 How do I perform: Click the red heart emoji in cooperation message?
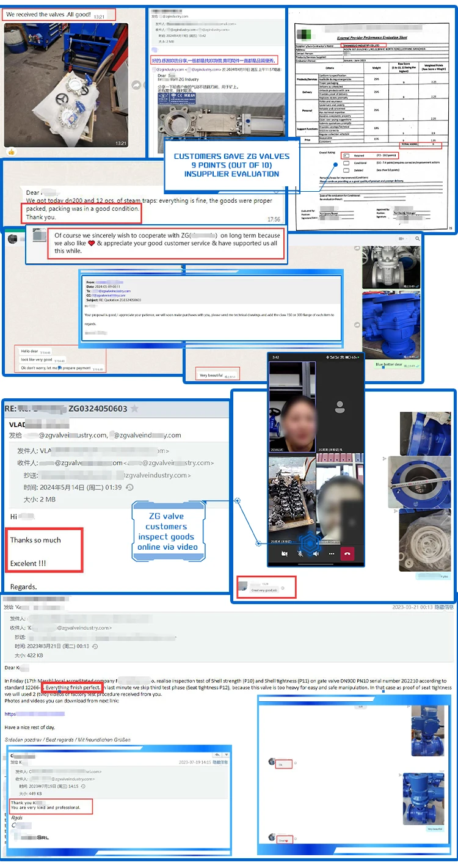tap(92, 243)
